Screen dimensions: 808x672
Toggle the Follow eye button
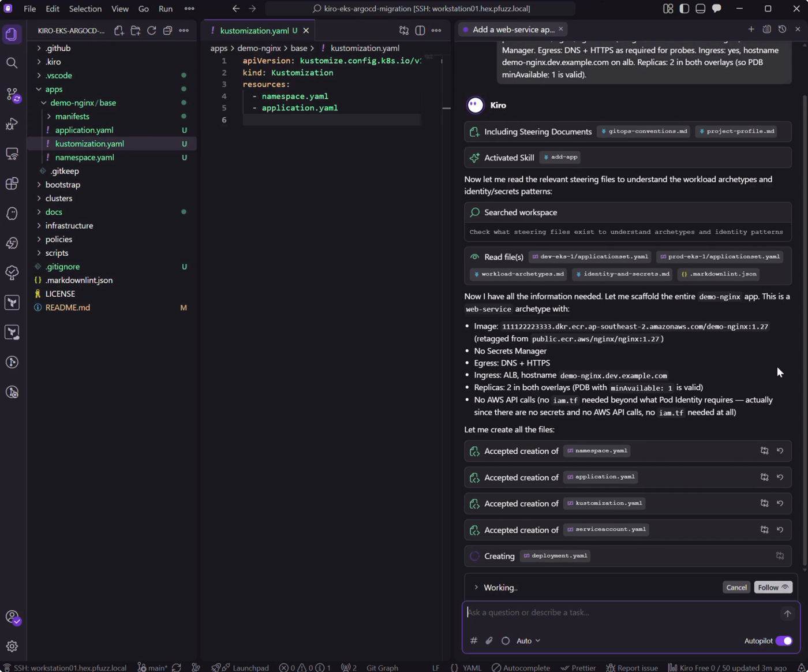tap(773, 587)
